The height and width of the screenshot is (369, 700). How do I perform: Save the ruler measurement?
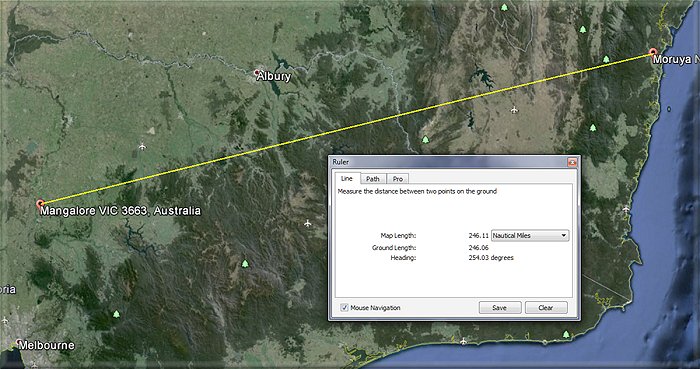pos(500,307)
